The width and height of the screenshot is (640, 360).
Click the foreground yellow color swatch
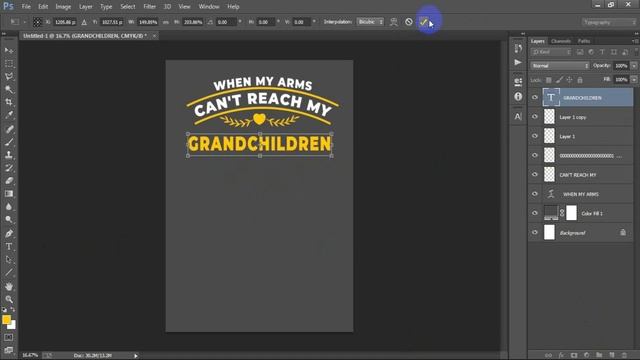pyautogui.click(x=6, y=320)
